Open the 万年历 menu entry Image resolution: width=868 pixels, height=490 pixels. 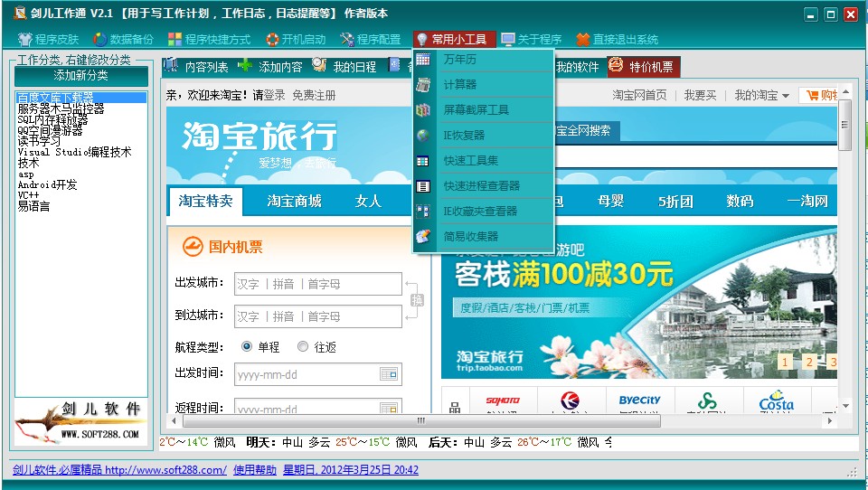click(x=484, y=60)
